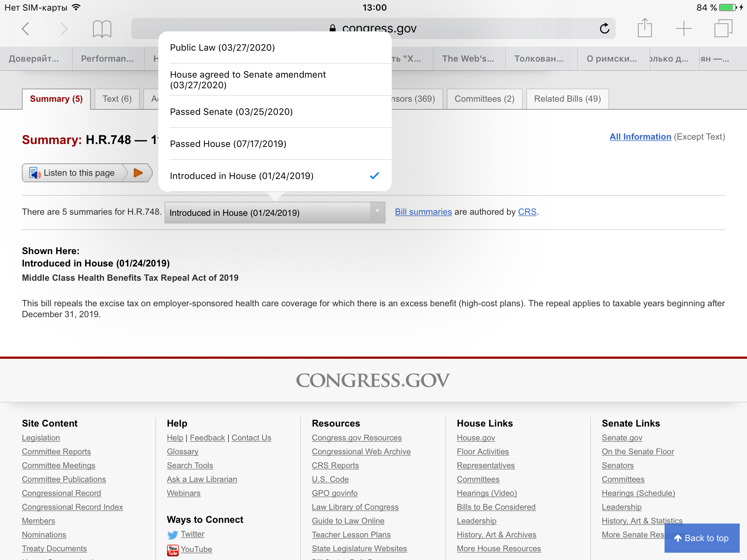747x560 pixels.
Task: Click the CRS link
Action: [527, 212]
